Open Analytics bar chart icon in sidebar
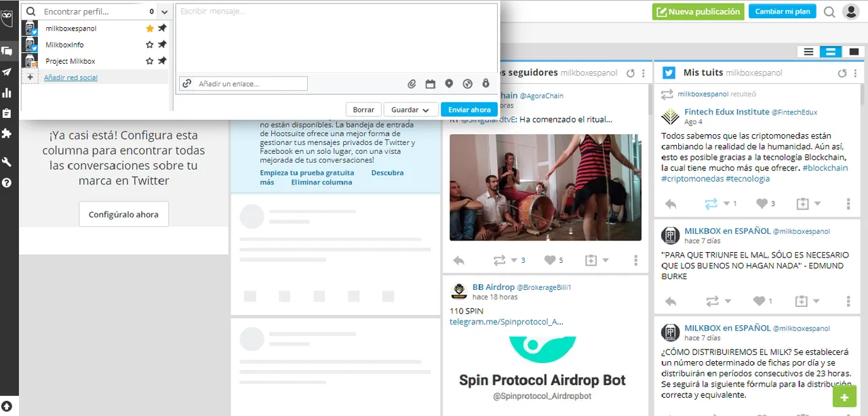 (7, 93)
